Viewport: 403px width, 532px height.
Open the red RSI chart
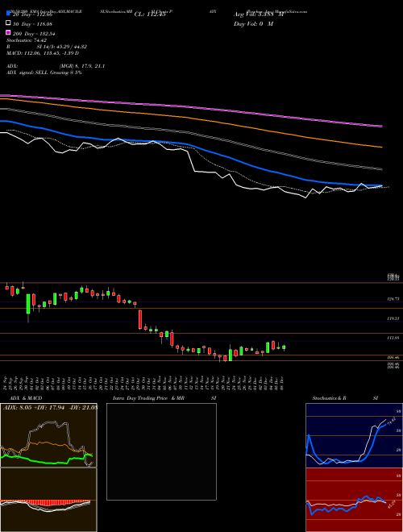click(x=354, y=500)
